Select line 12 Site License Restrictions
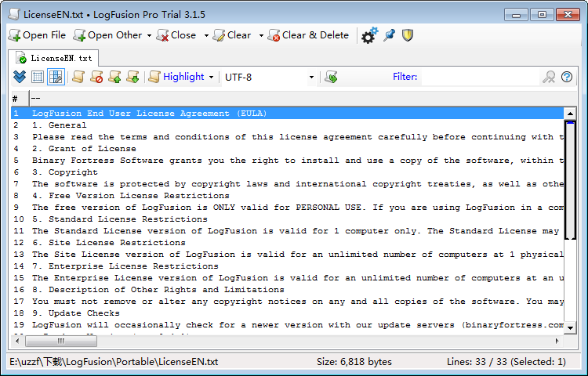This screenshot has width=588, height=376. click(287, 243)
